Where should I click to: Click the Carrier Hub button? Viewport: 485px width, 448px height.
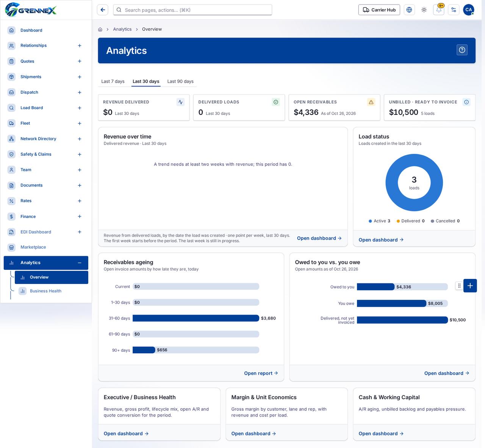pyautogui.click(x=379, y=10)
